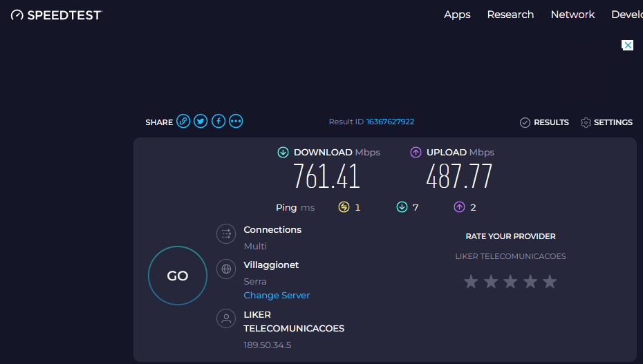643x364 pixels.
Task: Click the IP address 189.50.34.5
Action: [x=268, y=345]
